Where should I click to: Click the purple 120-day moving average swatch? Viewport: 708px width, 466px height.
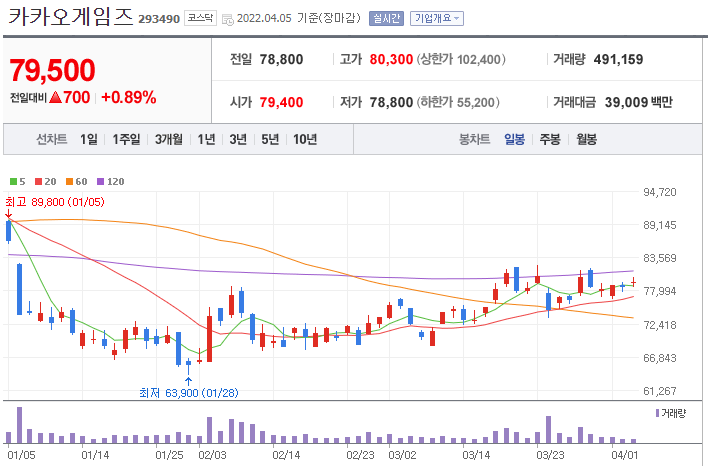click(100, 182)
